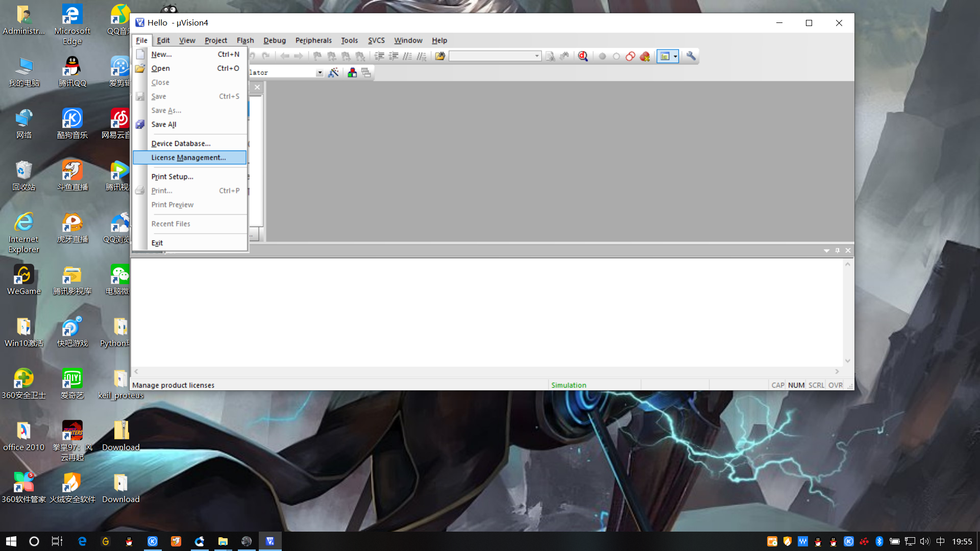This screenshot has height=551, width=980.
Task: Click Manage Multi-Project Workspace icon
Action: coord(366,73)
